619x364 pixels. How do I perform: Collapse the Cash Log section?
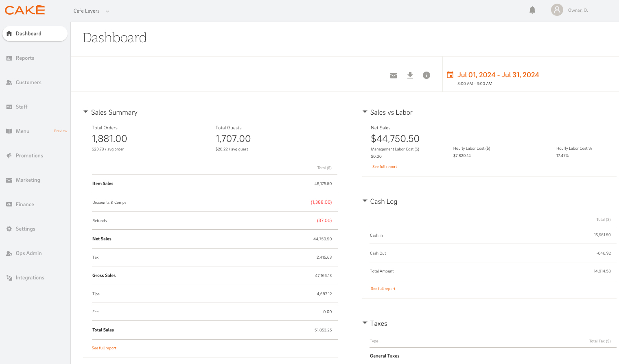tap(365, 201)
